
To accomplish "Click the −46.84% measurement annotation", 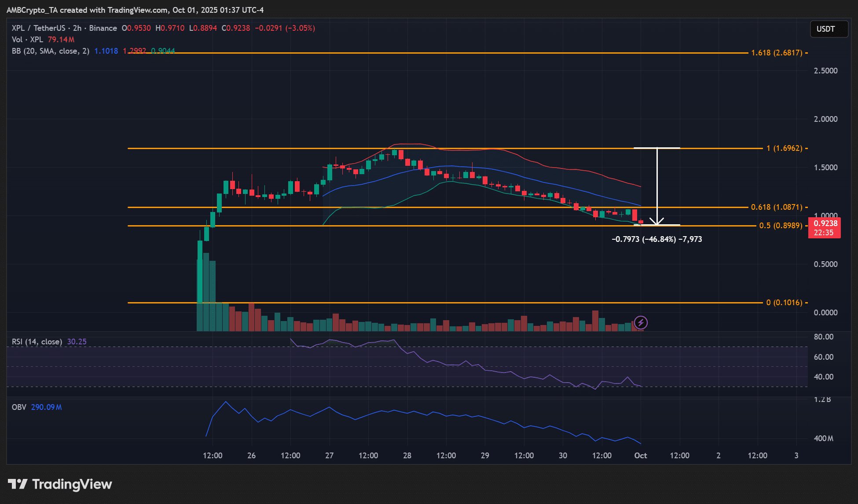I will [656, 240].
